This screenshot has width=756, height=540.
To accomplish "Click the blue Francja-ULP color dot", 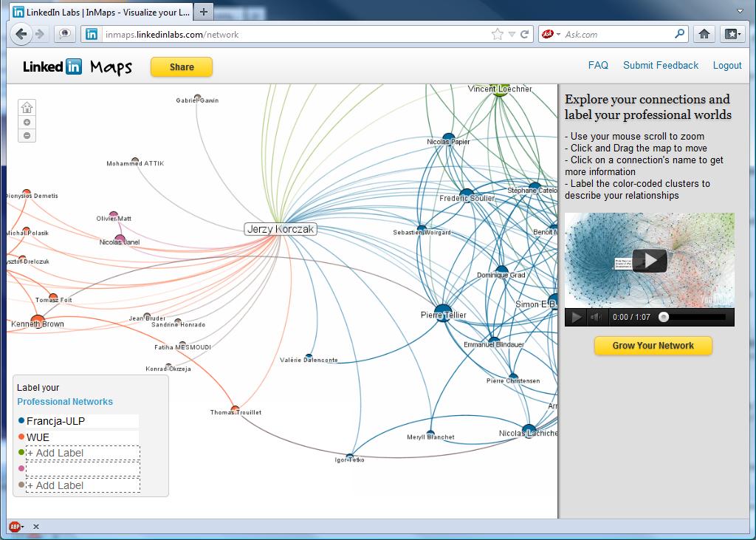I will click(x=21, y=420).
